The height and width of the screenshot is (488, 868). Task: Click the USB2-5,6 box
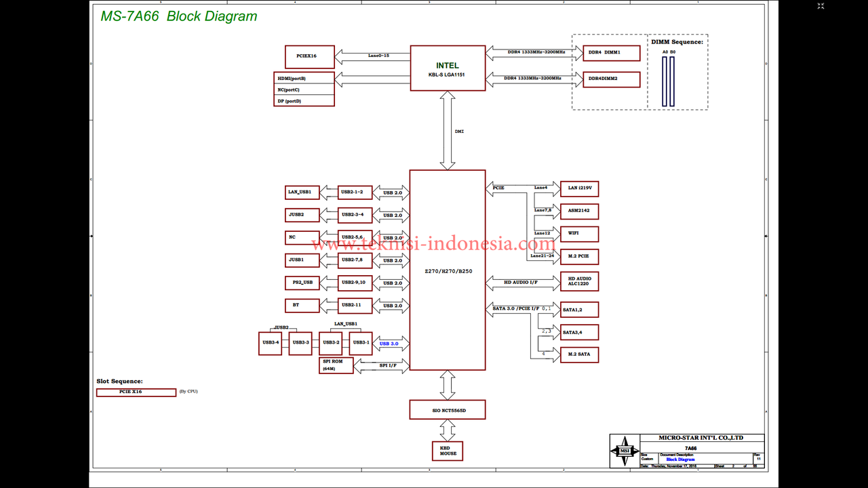coord(355,238)
